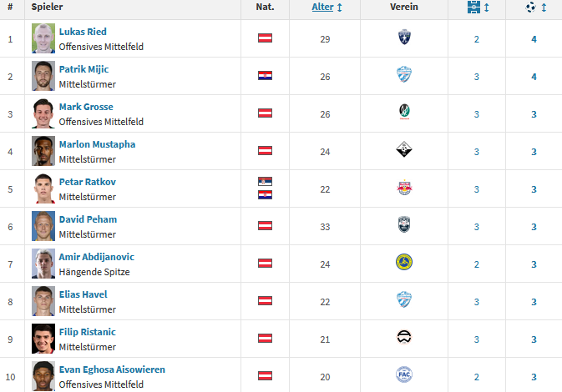562x392 pixels.
Task: Open Filip Ristanic's club logo
Action: pyautogui.click(x=404, y=339)
